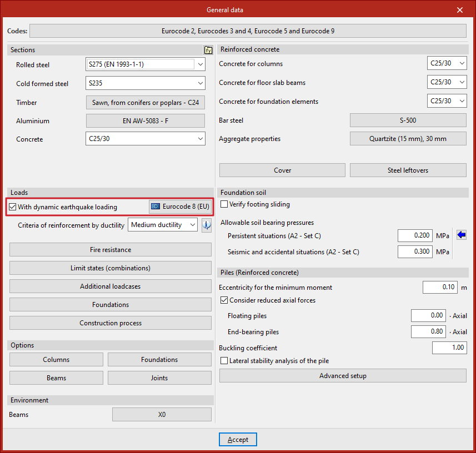Click the Accept button

(238, 439)
